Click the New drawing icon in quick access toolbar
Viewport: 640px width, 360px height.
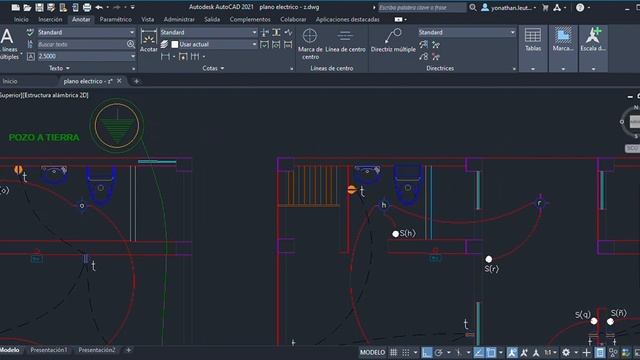click(16, 7)
